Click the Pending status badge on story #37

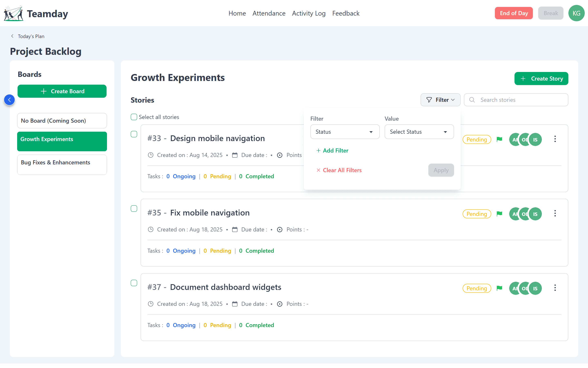(477, 288)
